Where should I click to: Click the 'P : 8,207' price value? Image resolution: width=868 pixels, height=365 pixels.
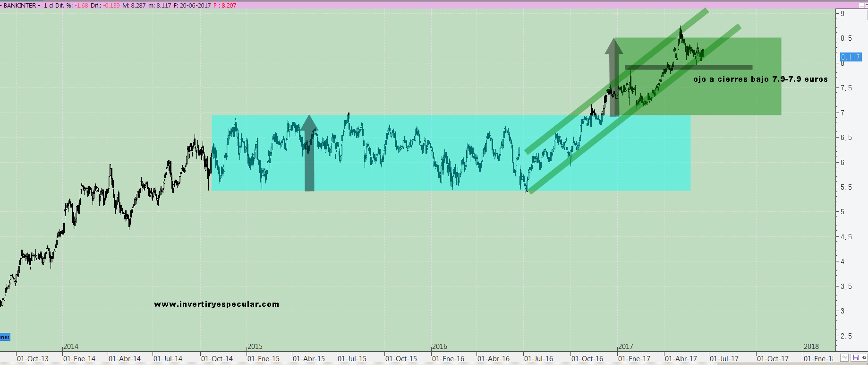tap(225, 6)
